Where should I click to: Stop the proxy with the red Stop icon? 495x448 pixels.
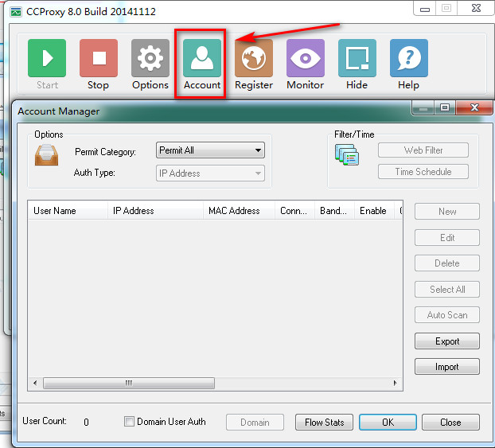tap(99, 58)
